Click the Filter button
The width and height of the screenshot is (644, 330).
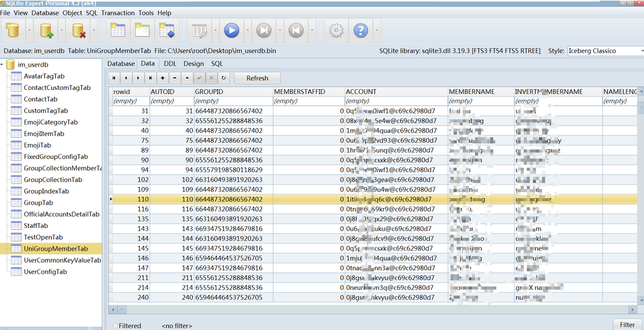pos(627,325)
